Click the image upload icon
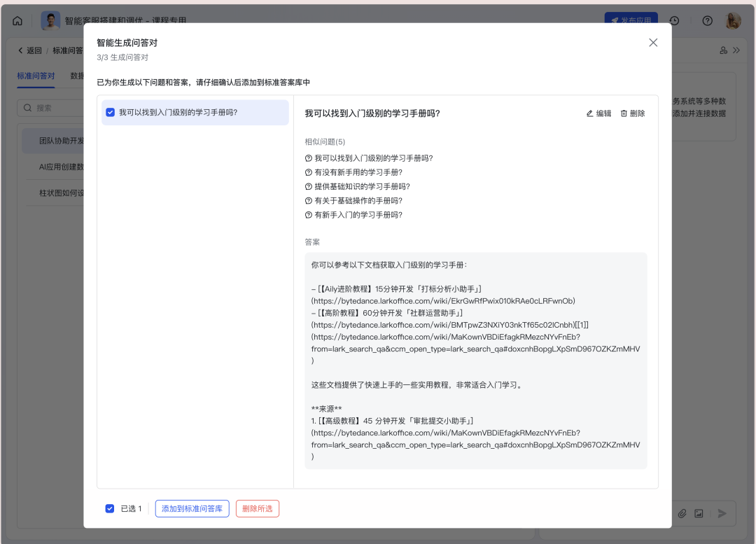 pos(699,514)
